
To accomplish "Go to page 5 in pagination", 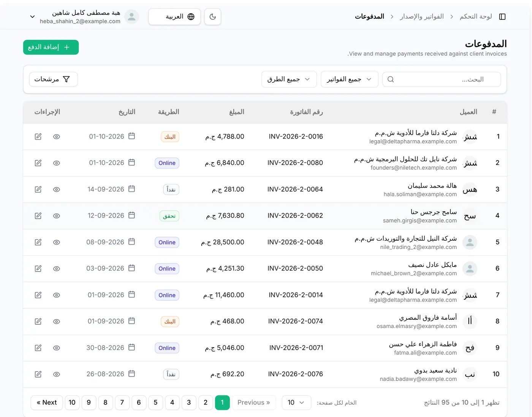I will click(155, 403).
